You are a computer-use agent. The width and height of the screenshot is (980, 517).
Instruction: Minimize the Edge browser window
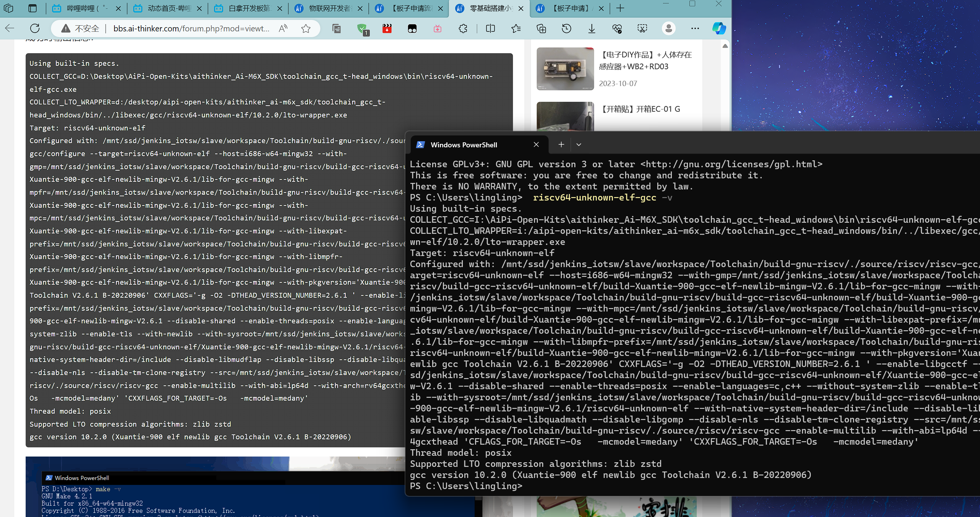(666, 4)
